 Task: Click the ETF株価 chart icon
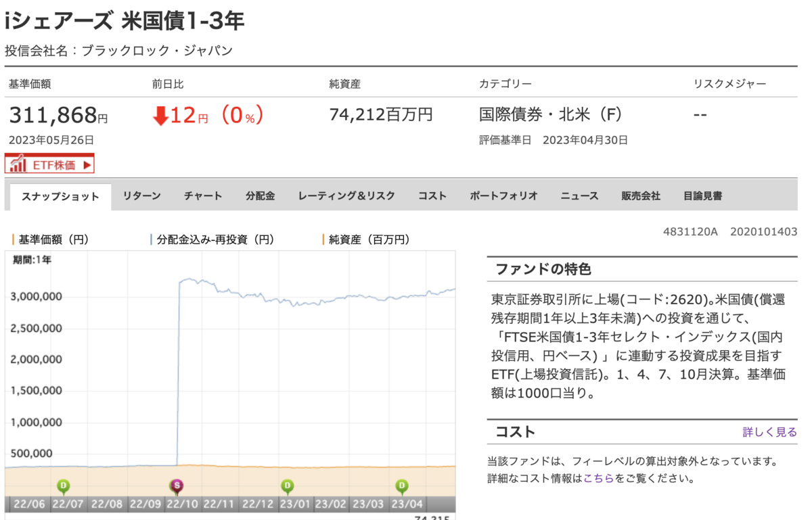point(19,164)
